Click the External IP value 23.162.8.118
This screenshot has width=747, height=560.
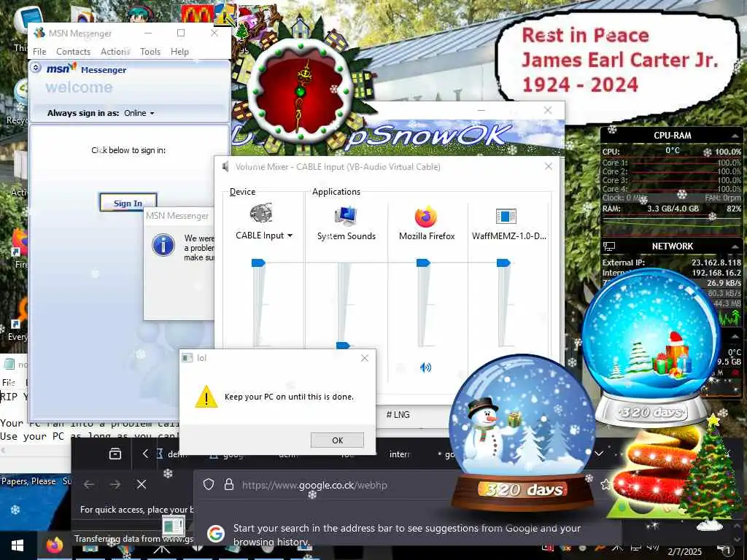tap(716, 262)
